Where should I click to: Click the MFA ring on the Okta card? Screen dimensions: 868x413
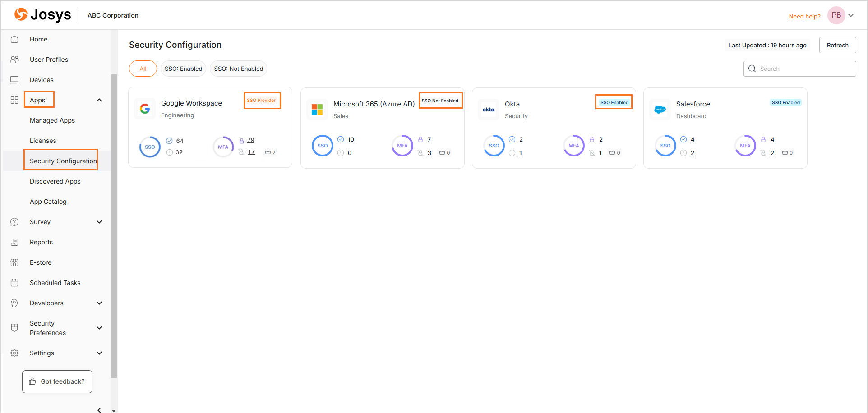574,146
